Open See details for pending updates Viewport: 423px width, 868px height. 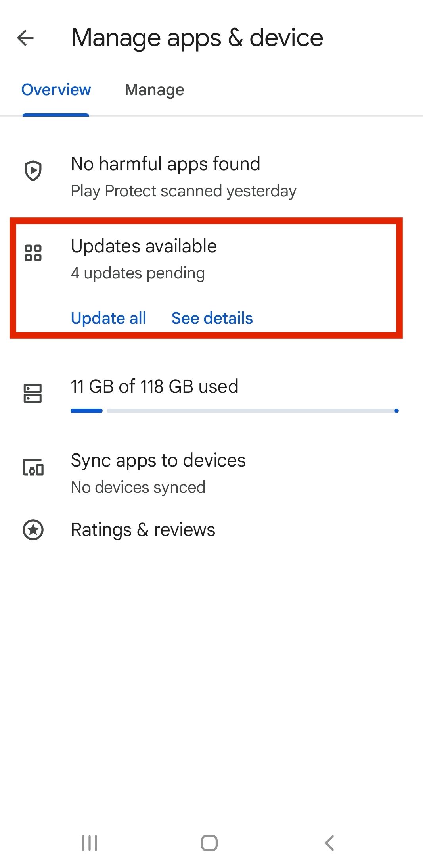click(212, 318)
